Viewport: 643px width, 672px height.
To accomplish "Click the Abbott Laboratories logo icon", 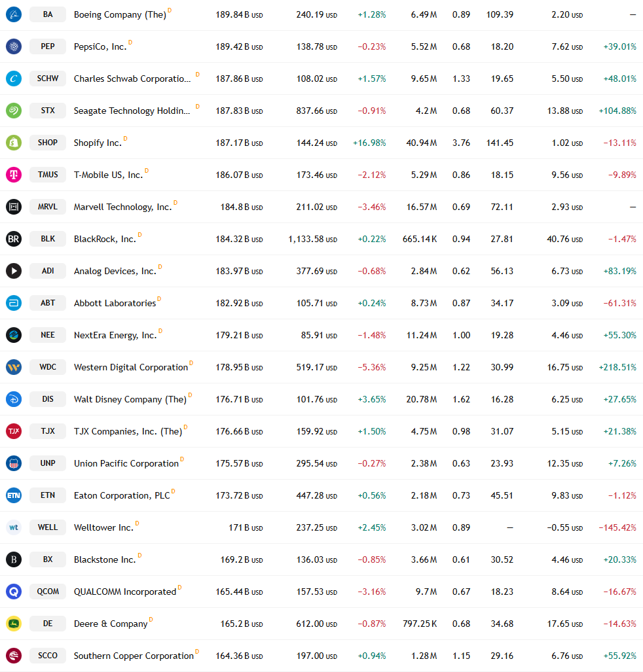I will 14,303.
